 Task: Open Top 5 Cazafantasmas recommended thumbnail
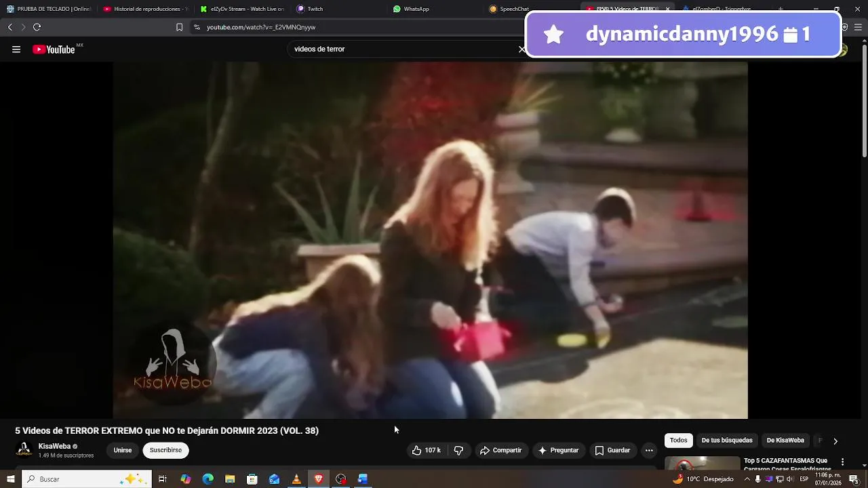coord(702,464)
